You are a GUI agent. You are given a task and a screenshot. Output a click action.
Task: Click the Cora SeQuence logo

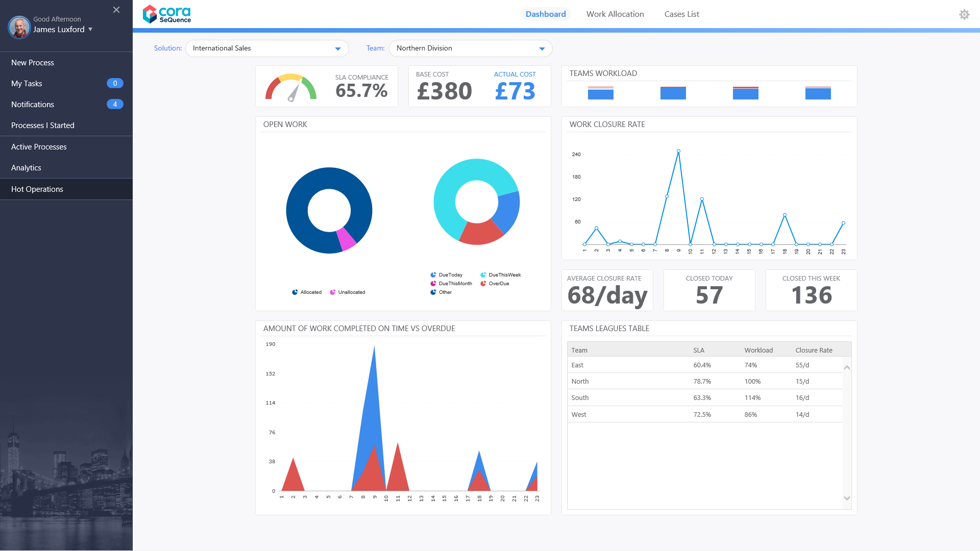(167, 14)
